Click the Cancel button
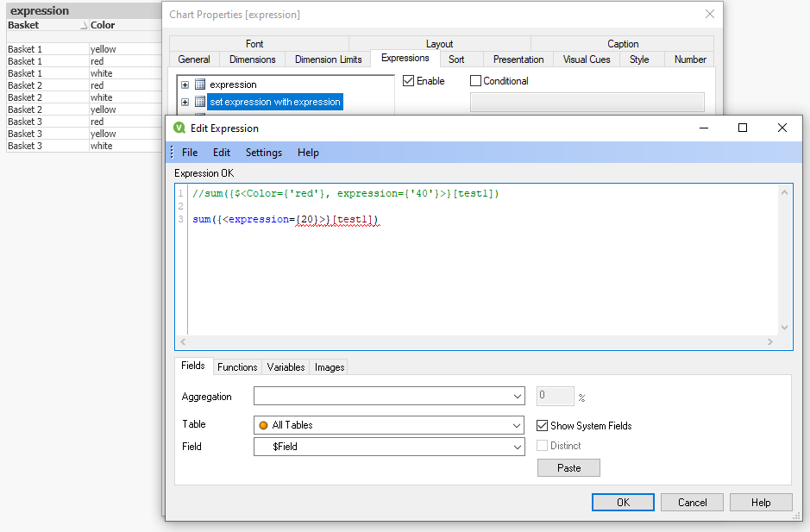The image size is (810, 532). [x=692, y=502]
